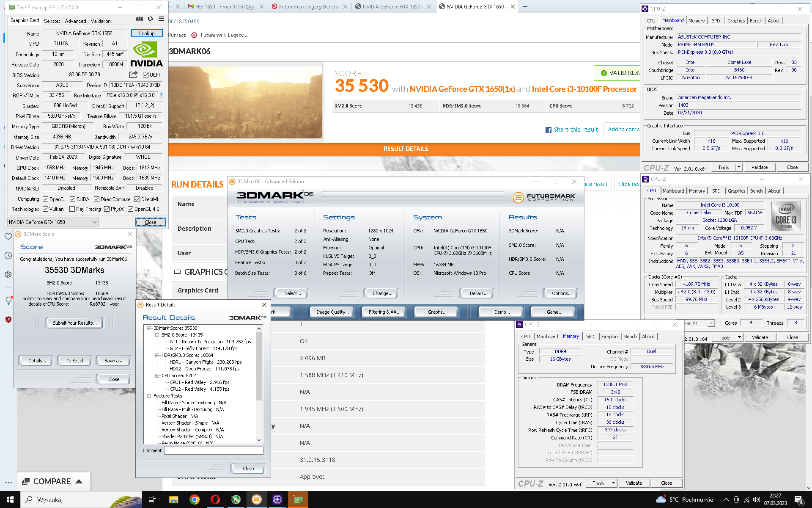Toggle the DirectCompute checkbox
The width and height of the screenshot is (812, 508).
pyautogui.click(x=96, y=199)
